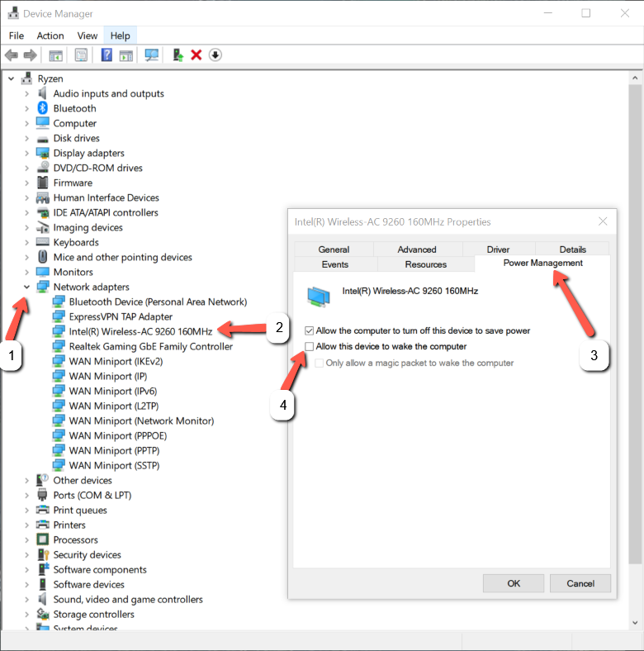Click the Update driver toolbar icon
The width and height of the screenshot is (644, 651).
click(178, 55)
